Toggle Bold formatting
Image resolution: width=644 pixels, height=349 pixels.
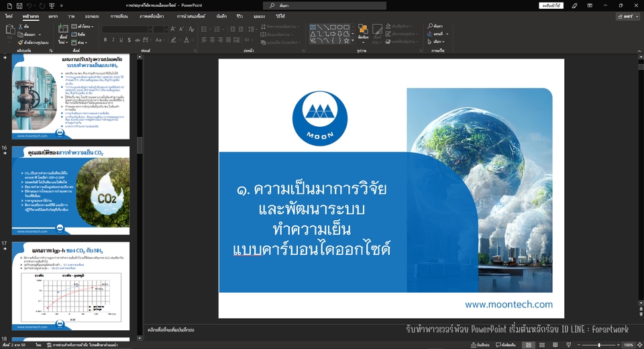tap(105, 40)
